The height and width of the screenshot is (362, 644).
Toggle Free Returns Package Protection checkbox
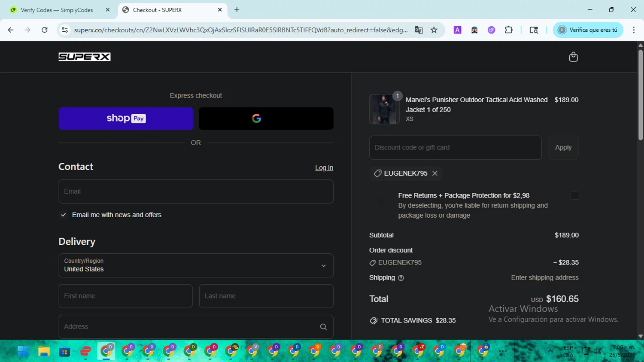575,196
